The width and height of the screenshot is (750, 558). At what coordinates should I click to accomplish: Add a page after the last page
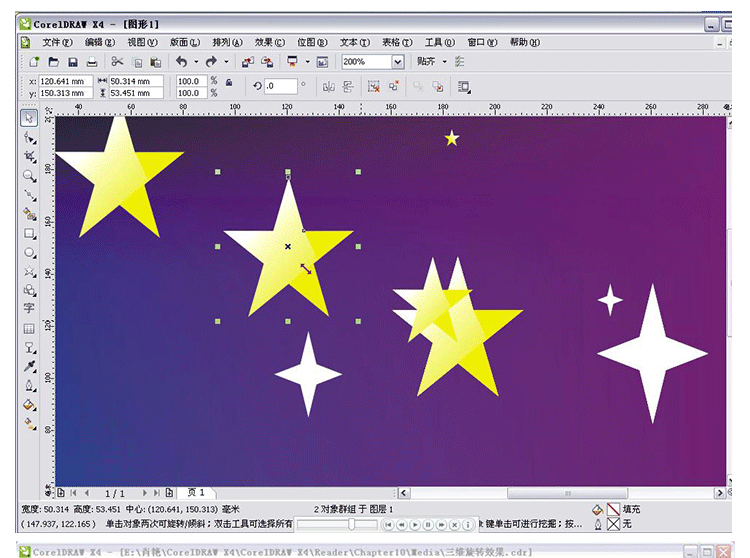tap(169, 492)
